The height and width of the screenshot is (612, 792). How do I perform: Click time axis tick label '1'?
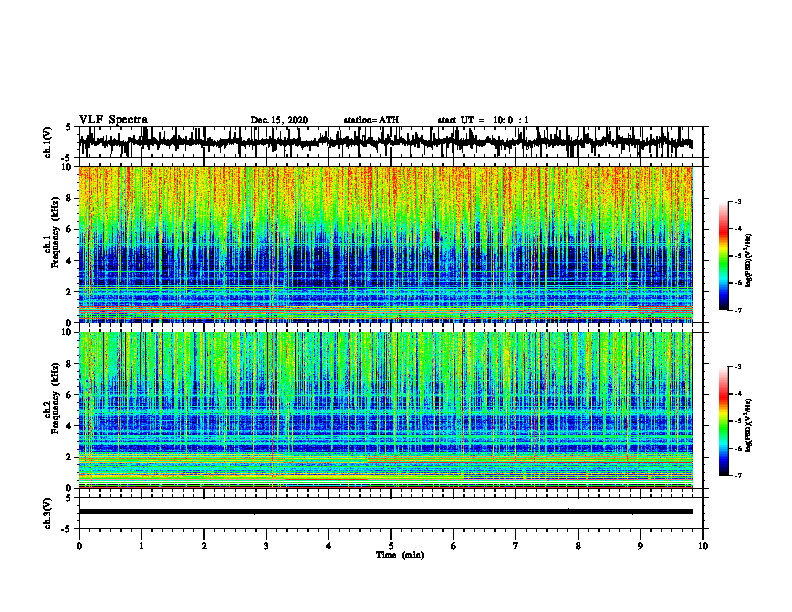tap(141, 546)
